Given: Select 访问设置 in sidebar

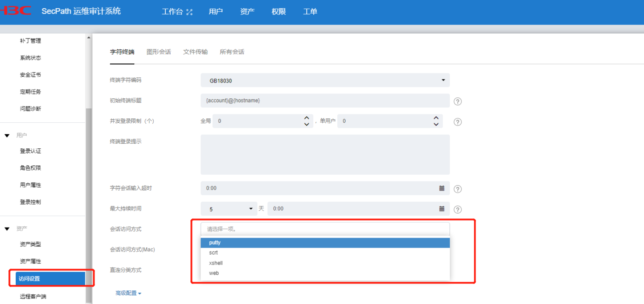Looking at the screenshot, I should point(50,279).
